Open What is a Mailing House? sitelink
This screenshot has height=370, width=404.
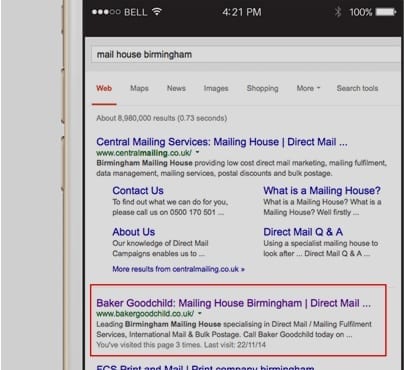[x=322, y=191]
